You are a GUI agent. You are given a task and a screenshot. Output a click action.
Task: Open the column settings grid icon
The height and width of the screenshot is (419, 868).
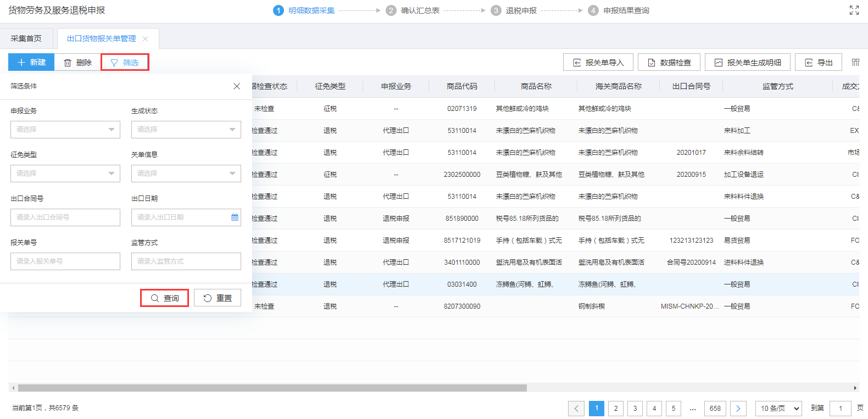tap(855, 63)
